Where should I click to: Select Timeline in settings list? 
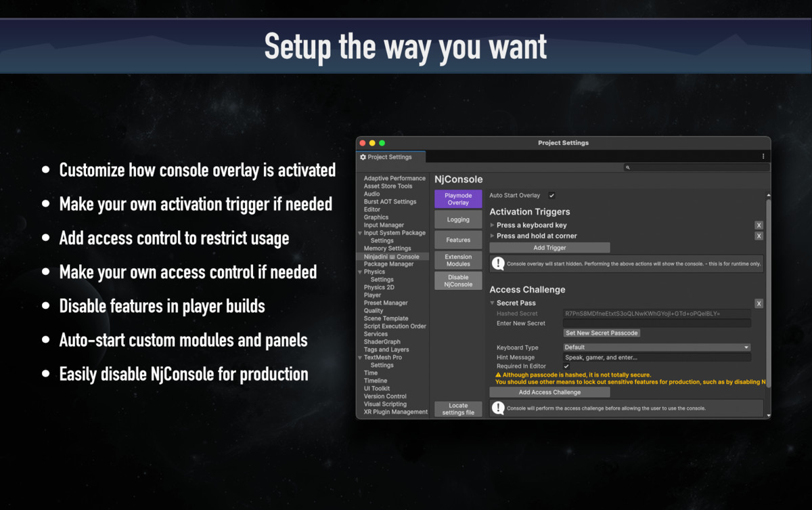(376, 381)
